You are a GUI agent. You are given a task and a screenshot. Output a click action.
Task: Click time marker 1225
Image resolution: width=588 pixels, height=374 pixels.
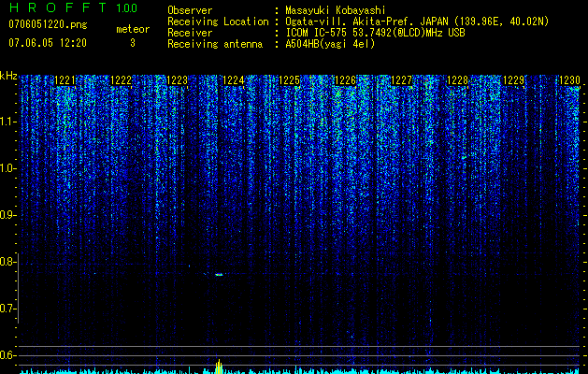tap(290, 80)
